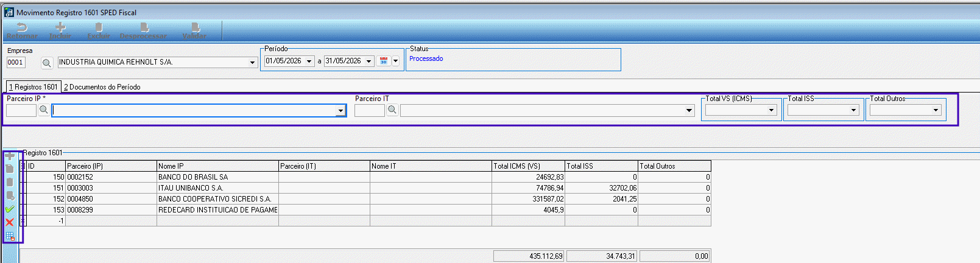Image resolution: width=980 pixels, height=263 pixels.
Task: Click the grid export table icon
Action: click(10, 236)
